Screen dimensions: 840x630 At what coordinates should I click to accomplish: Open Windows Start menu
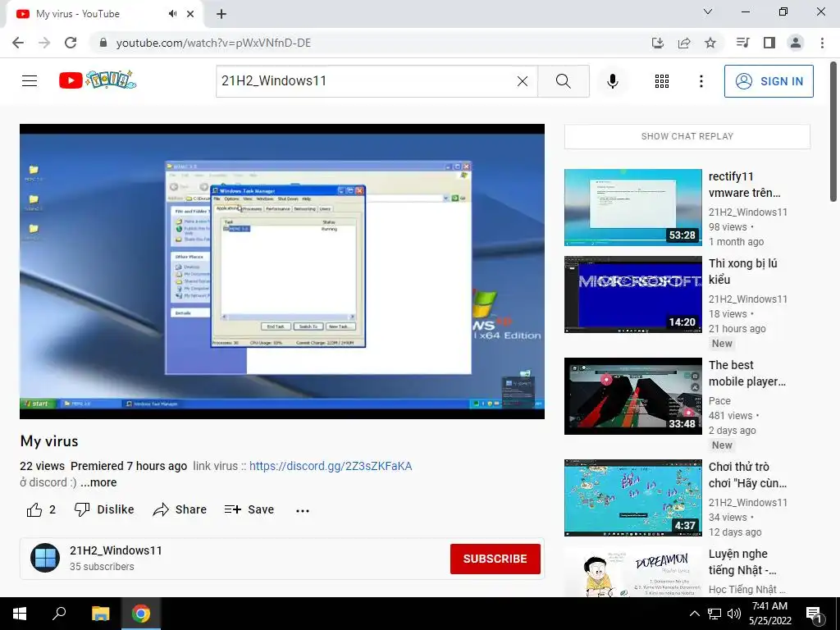click(x=20, y=614)
